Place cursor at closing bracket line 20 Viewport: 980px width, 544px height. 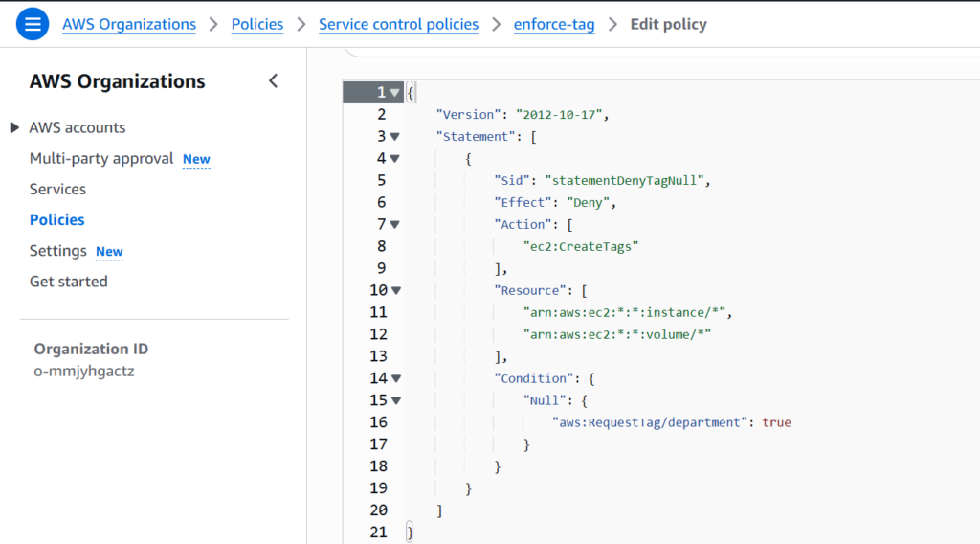pos(440,510)
